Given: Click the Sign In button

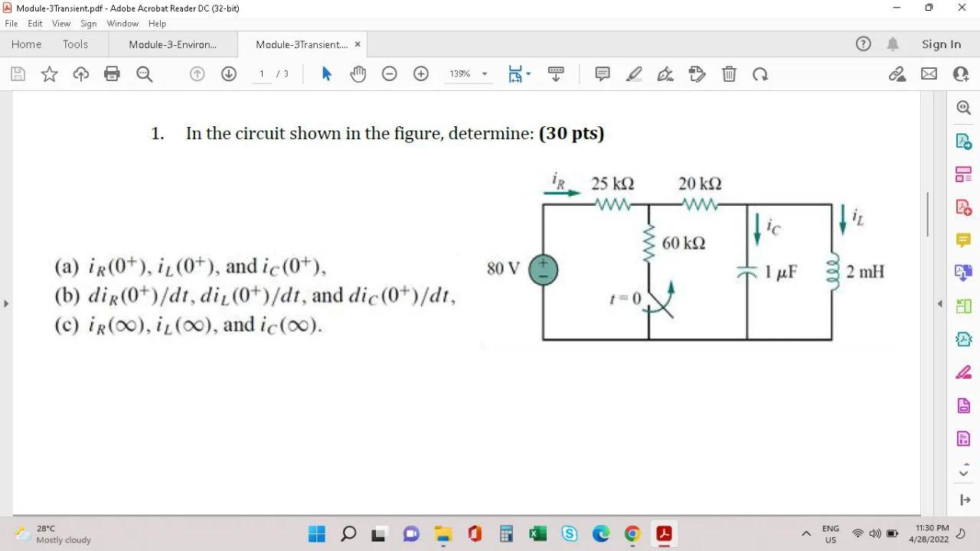Looking at the screenshot, I should coord(941,44).
